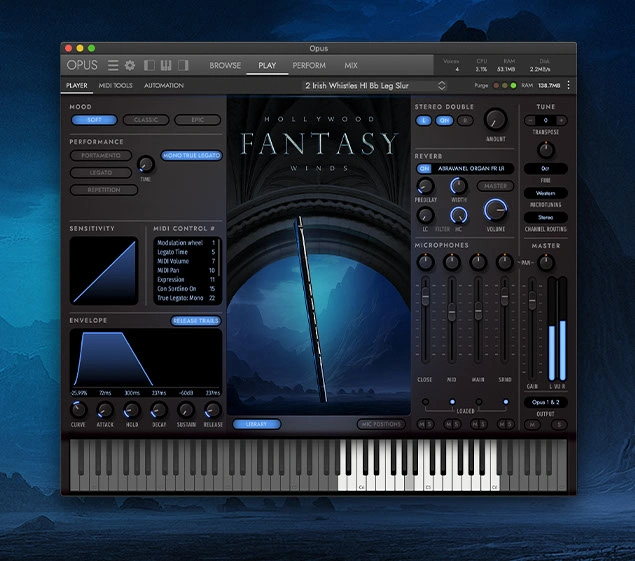Select the Soft mood

point(94,120)
